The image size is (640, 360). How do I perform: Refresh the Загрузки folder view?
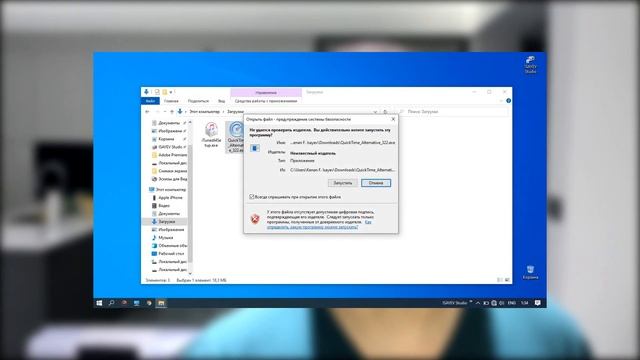pos(385,111)
